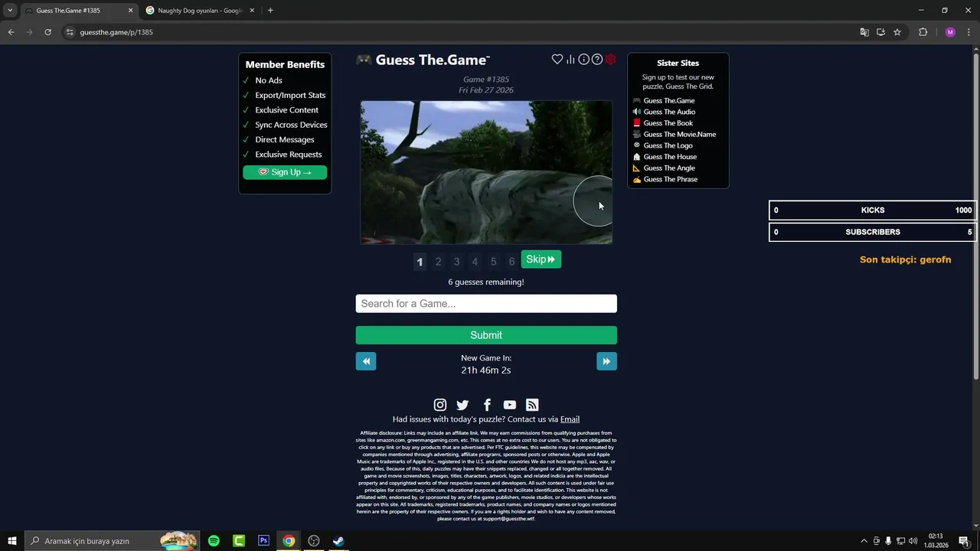Bookmark this page with star icon
This screenshot has width=980, height=551.
click(897, 32)
